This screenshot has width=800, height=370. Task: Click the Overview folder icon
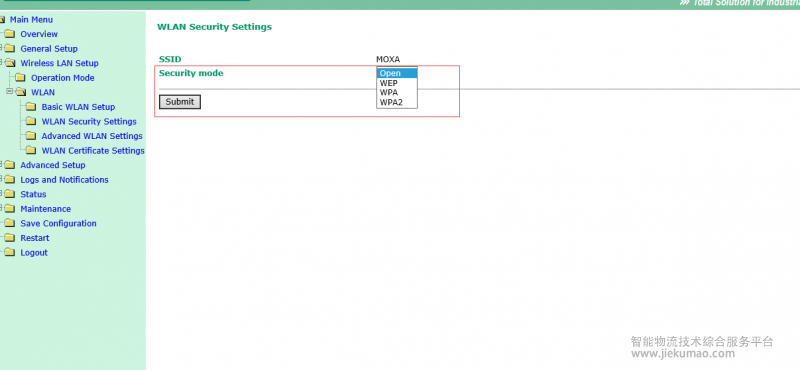[9, 34]
